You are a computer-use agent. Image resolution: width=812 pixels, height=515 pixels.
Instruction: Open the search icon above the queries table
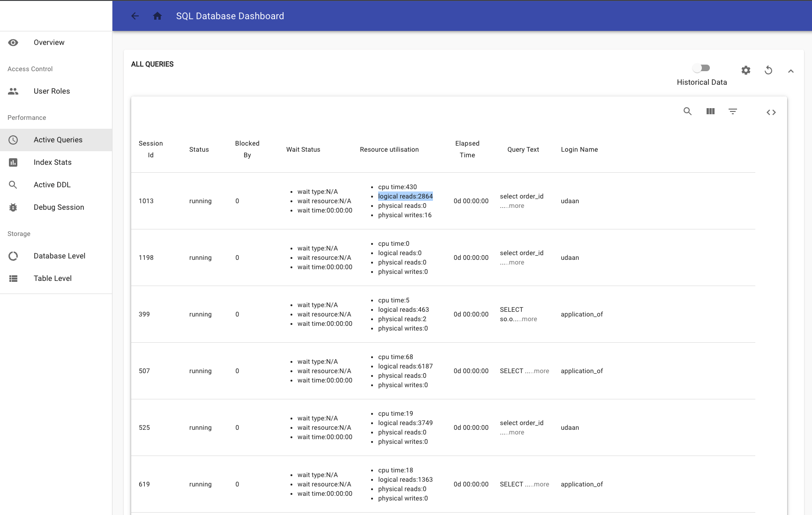(x=687, y=111)
